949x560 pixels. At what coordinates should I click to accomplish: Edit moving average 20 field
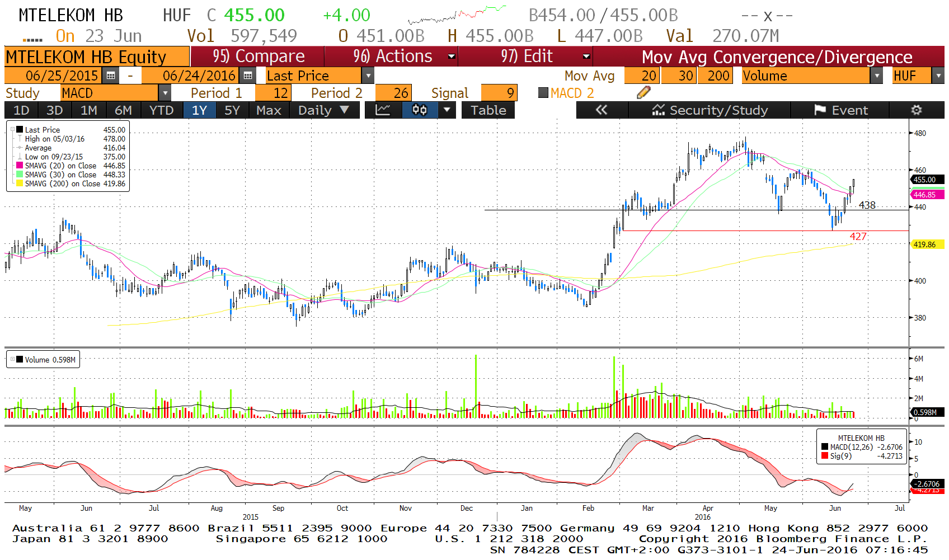click(x=642, y=76)
